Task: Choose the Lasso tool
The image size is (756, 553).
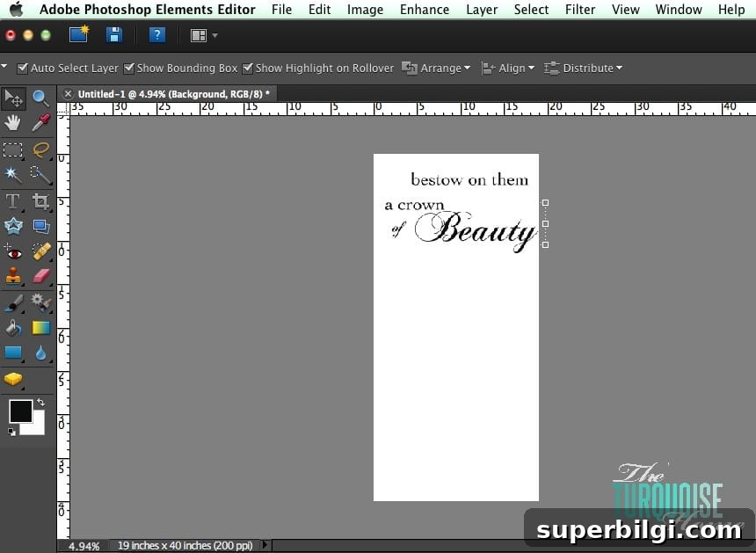Action: click(x=41, y=149)
